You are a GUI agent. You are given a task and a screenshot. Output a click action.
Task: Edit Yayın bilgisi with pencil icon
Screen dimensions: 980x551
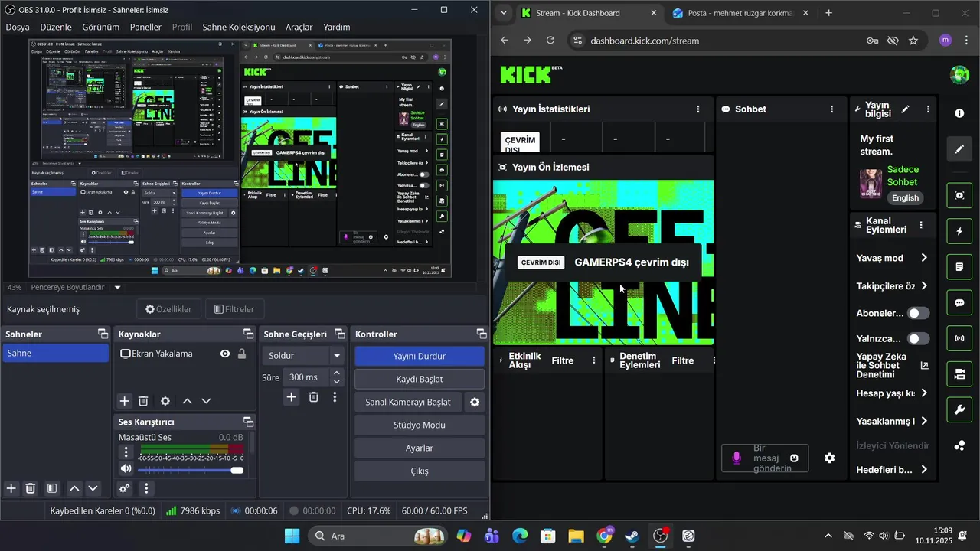[x=905, y=109]
